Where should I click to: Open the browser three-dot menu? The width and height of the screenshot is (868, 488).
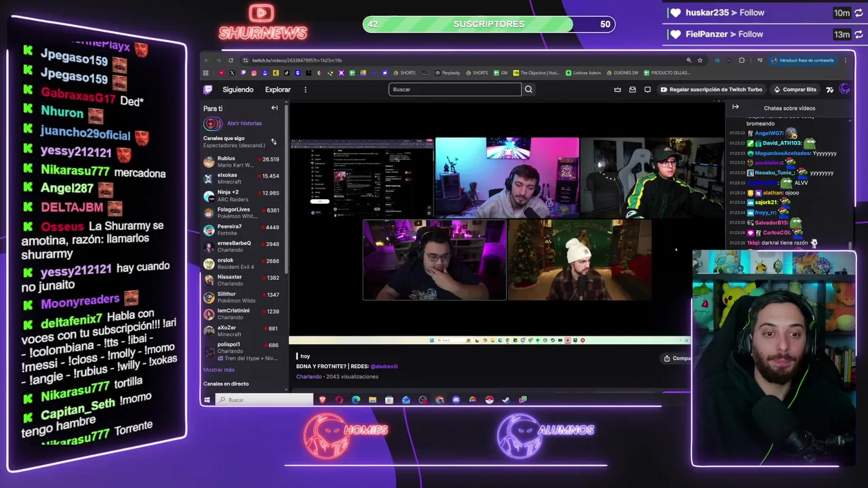846,60
